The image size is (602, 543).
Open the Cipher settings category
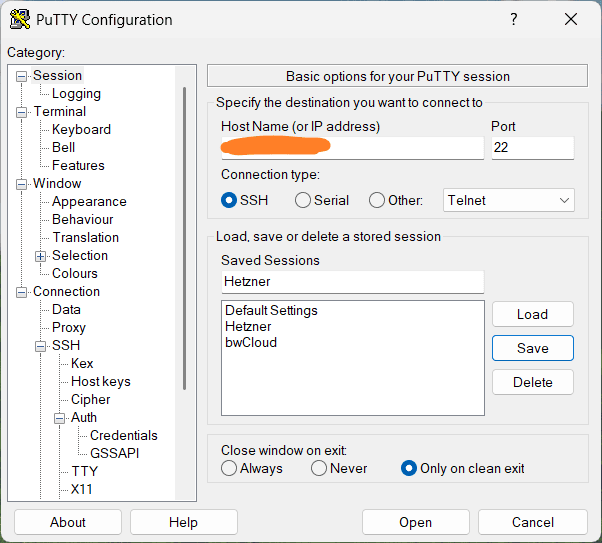tap(91, 399)
